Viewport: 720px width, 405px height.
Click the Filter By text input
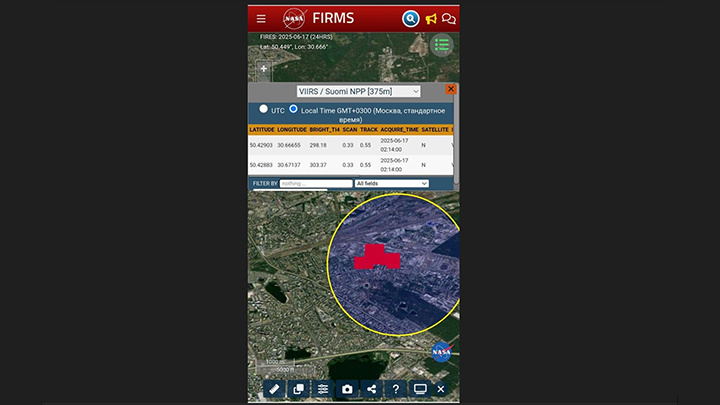(316, 183)
